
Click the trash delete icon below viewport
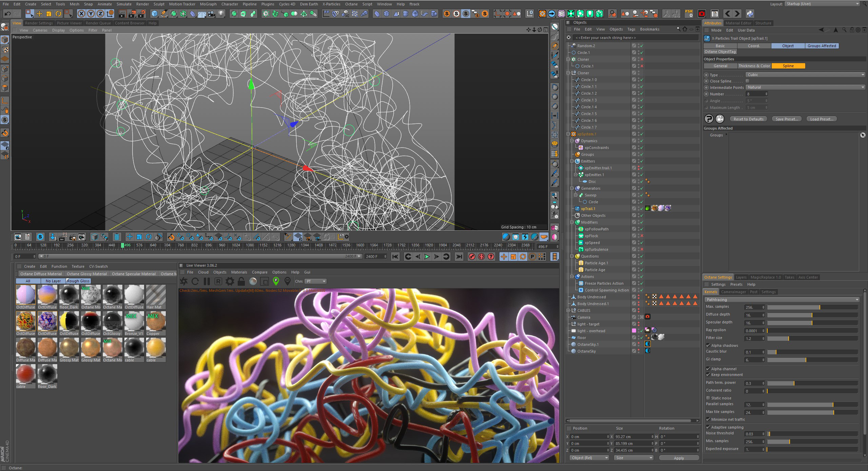(117, 237)
